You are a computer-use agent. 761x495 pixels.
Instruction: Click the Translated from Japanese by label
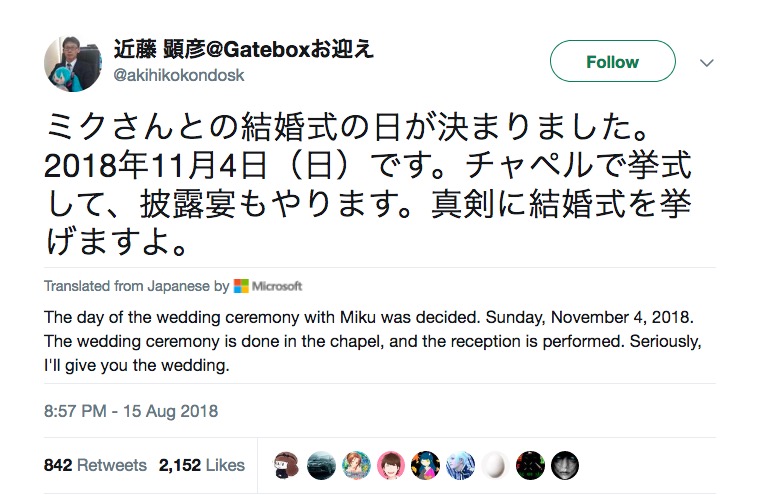click(136, 286)
